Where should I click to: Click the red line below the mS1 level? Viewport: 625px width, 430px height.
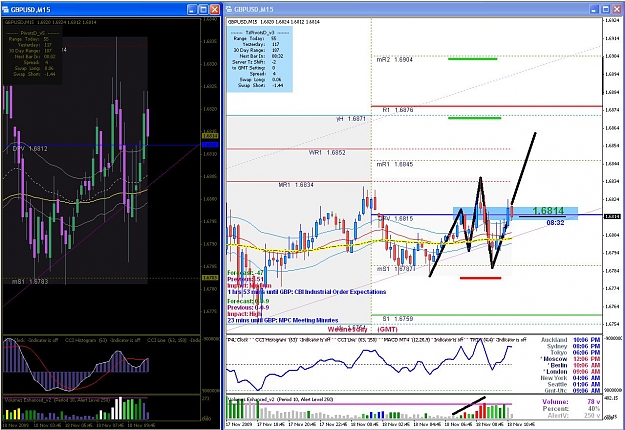(480, 278)
